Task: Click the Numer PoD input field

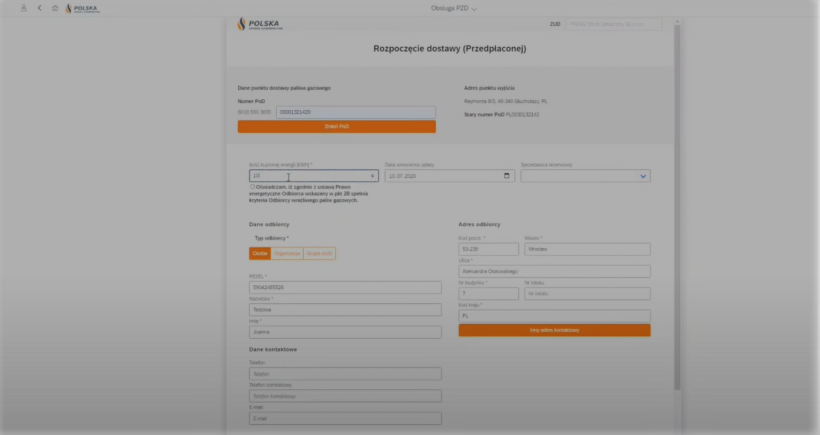Action: tap(356, 112)
